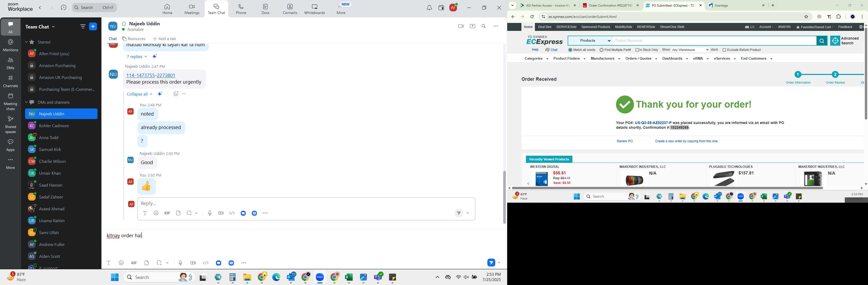Expand the Orders / Quotes menu

click(641, 59)
